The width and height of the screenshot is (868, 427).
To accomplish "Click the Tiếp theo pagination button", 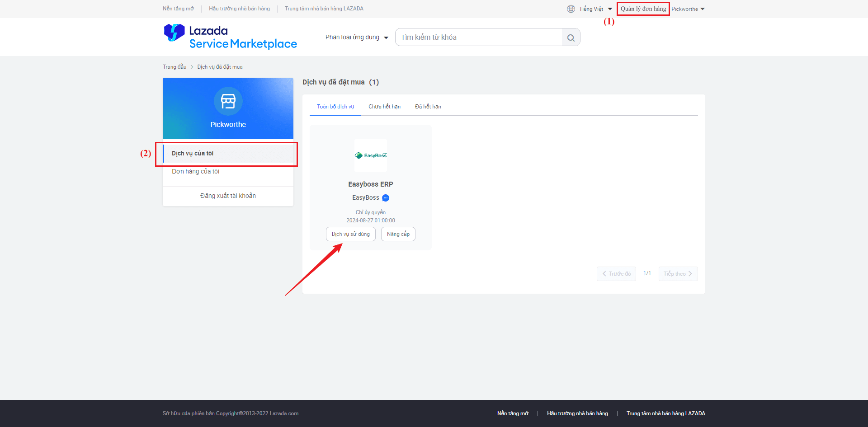I will pos(678,274).
